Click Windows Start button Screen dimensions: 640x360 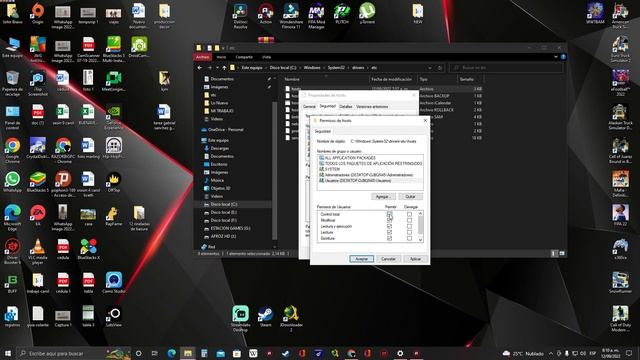point(8,353)
